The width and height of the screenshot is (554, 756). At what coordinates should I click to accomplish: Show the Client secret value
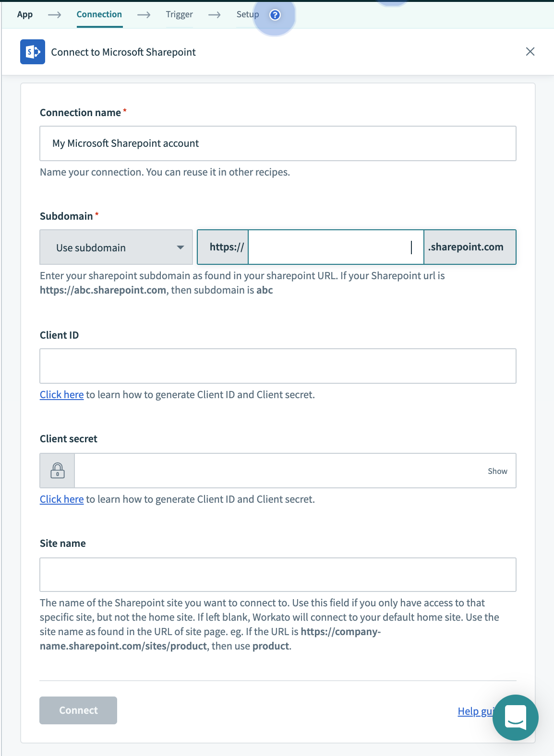(x=497, y=471)
